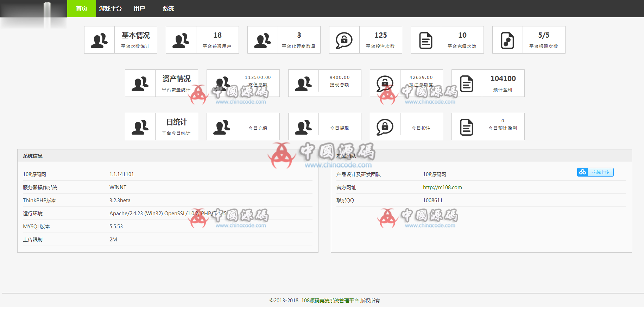Select the 113500.00 充值总额 value
The height and width of the screenshot is (321, 644).
point(258,78)
